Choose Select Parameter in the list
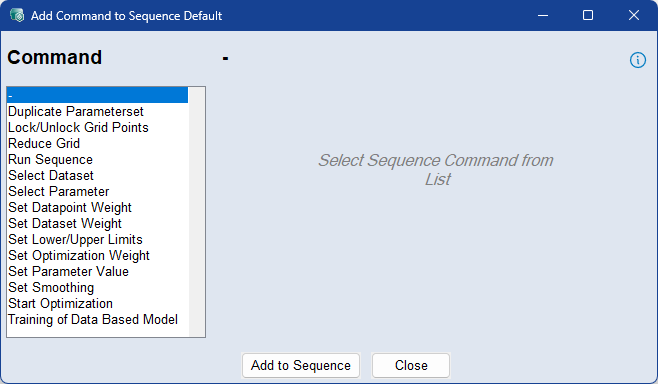 pyautogui.click(x=97, y=191)
